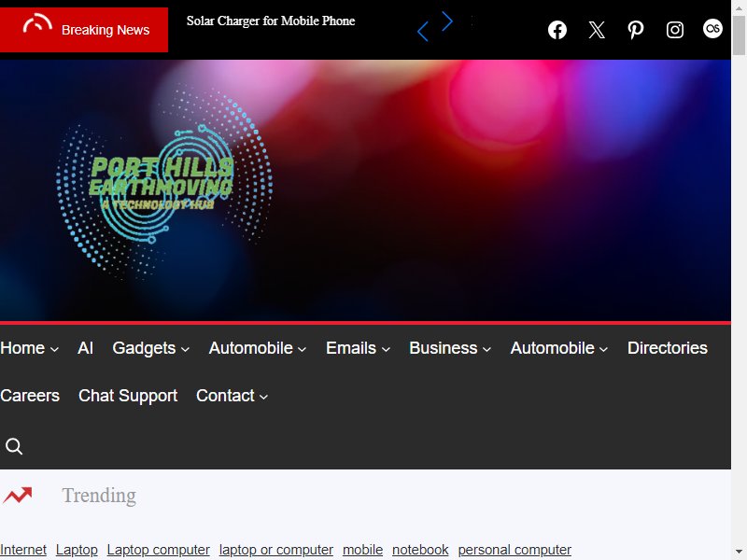The image size is (747, 560).
Task: Expand the Gadgets submenu chevron
Action: click(185, 349)
